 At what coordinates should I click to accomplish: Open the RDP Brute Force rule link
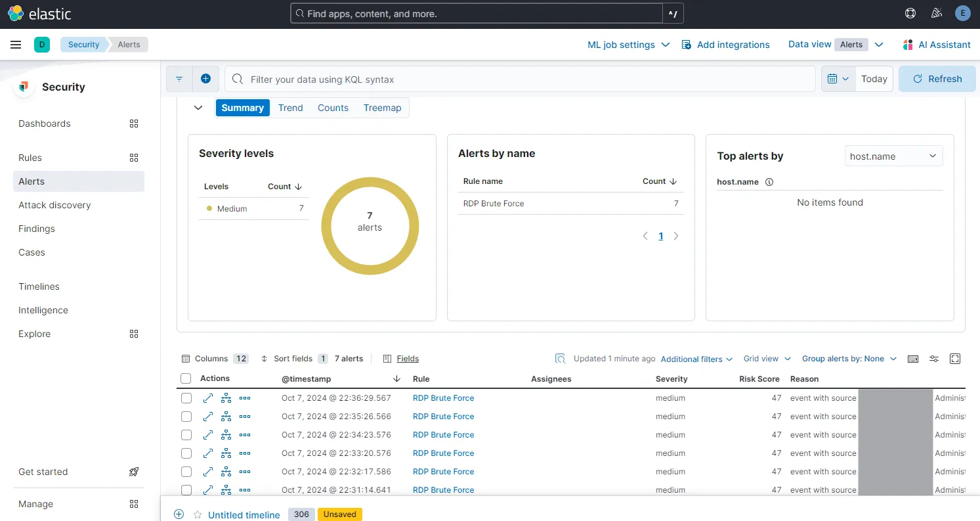(x=444, y=397)
